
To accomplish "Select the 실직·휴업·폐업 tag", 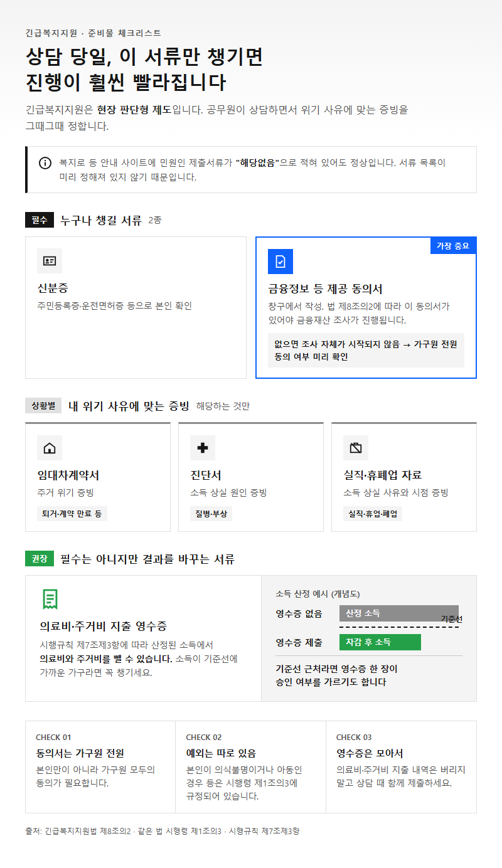I will point(373,514).
